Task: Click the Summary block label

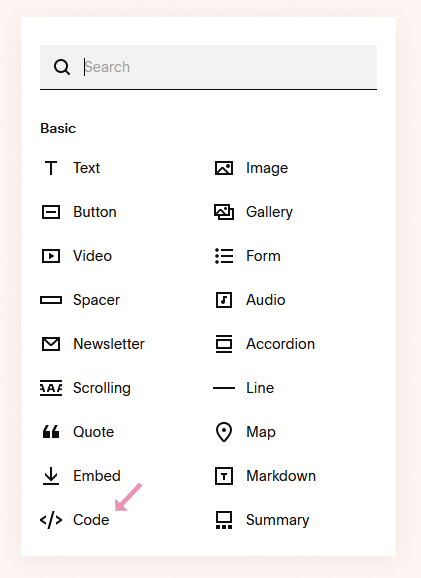Action: tap(278, 520)
